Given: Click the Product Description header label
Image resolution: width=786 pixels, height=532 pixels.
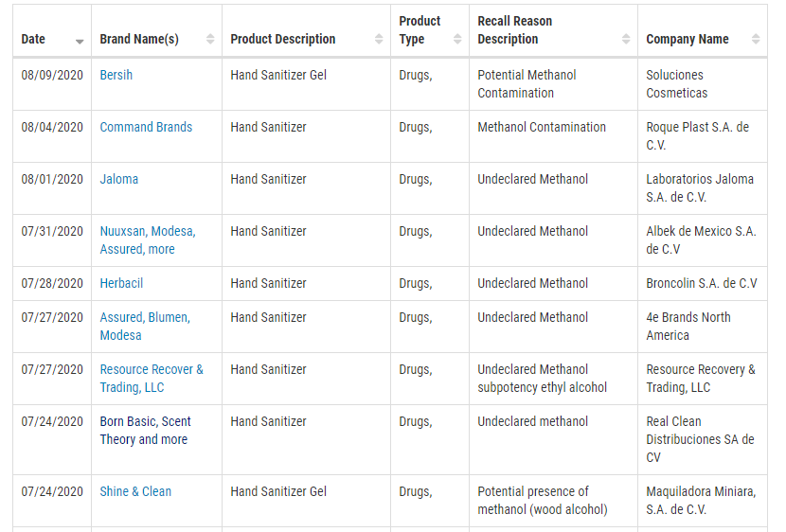Looking at the screenshot, I should (283, 39).
